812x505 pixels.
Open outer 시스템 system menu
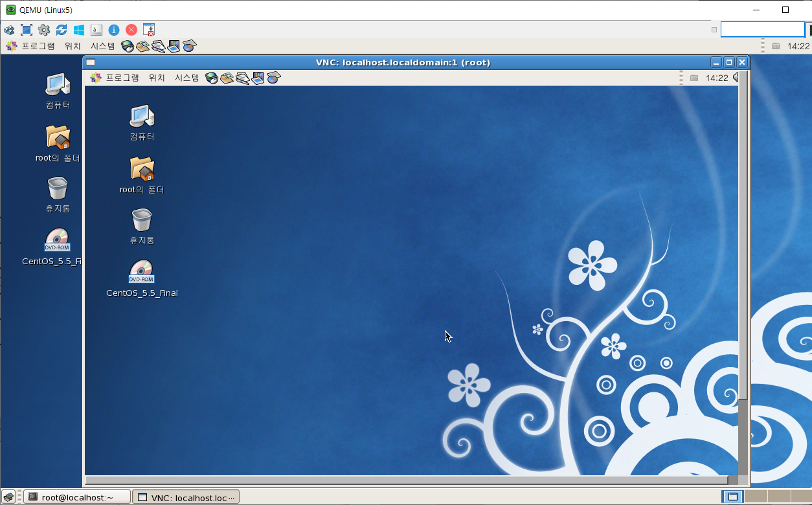(x=103, y=46)
